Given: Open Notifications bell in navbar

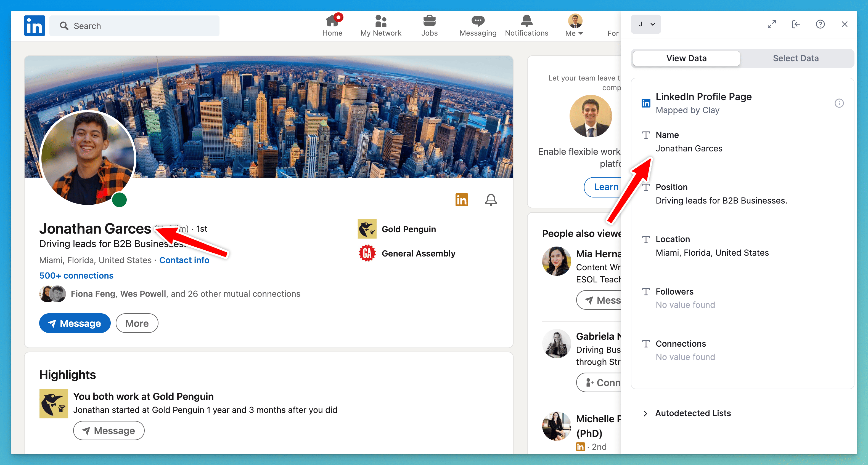Looking at the screenshot, I should tap(526, 22).
